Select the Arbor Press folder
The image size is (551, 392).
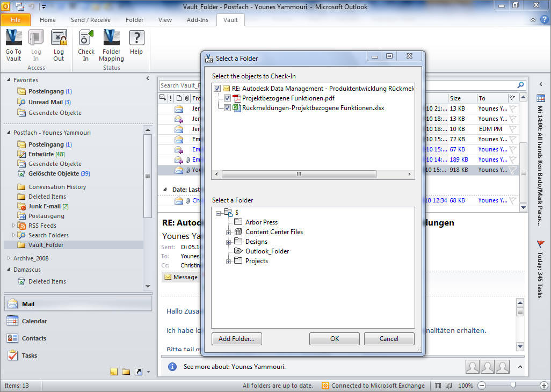coord(262,222)
